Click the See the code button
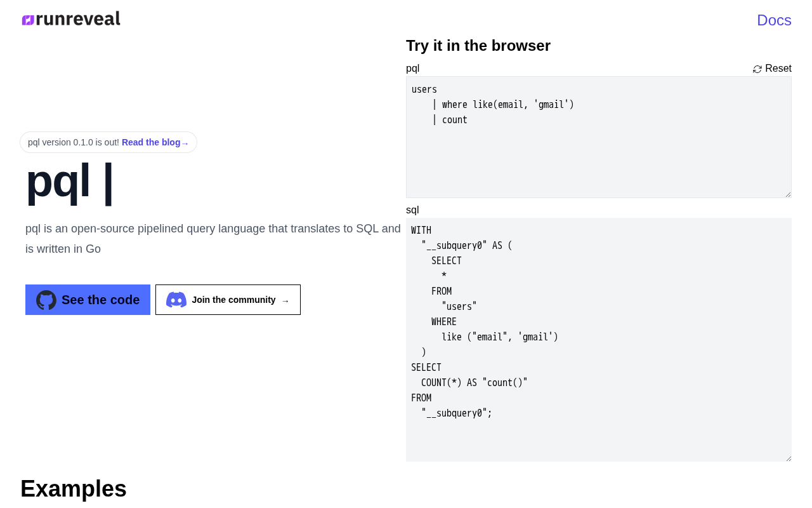Screen dimensions: 812x508 tap(88, 300)
